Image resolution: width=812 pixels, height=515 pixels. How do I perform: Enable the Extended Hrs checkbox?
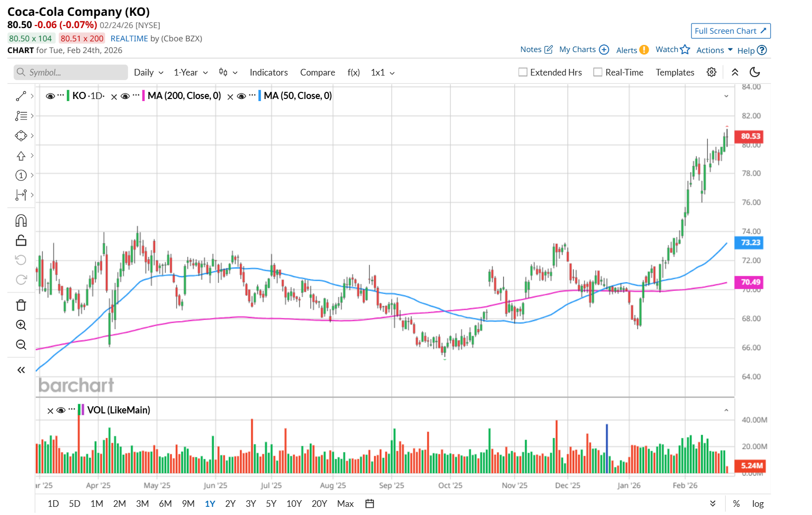[x=523, y=72]
